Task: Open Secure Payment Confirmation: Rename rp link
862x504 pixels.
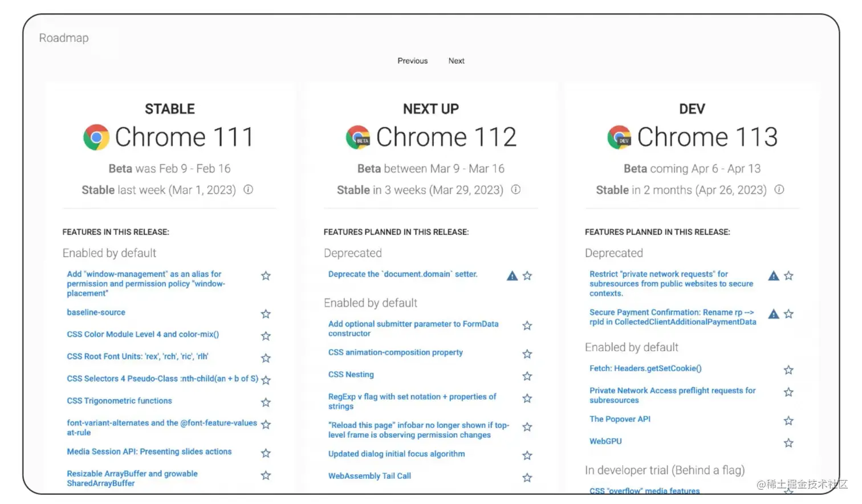Action: [x=673, y=318]
